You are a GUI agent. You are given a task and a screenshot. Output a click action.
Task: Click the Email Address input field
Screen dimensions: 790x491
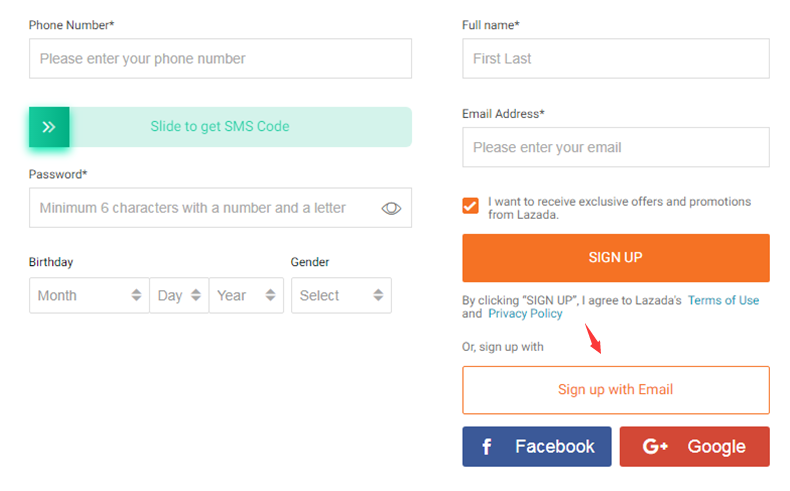[615, 147]
